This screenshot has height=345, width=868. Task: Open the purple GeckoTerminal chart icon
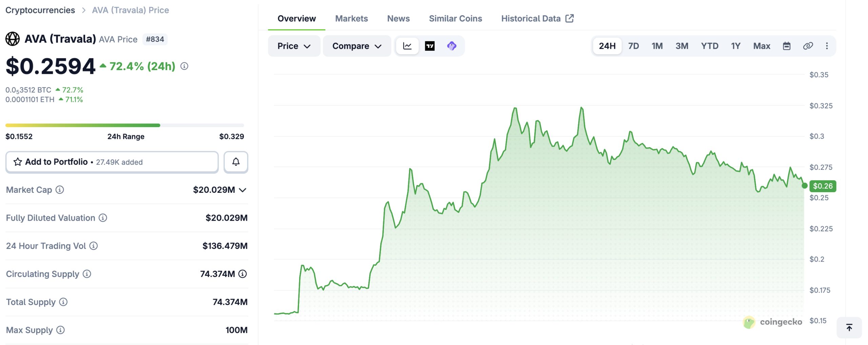[452, 46]
